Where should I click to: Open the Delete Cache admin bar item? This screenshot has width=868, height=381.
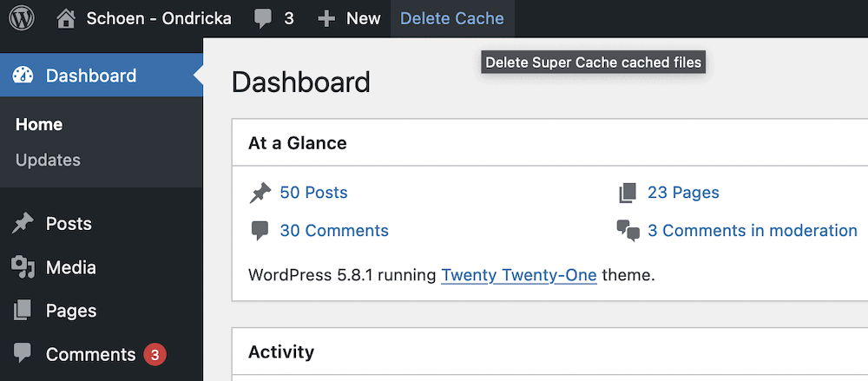coord(452,18)
